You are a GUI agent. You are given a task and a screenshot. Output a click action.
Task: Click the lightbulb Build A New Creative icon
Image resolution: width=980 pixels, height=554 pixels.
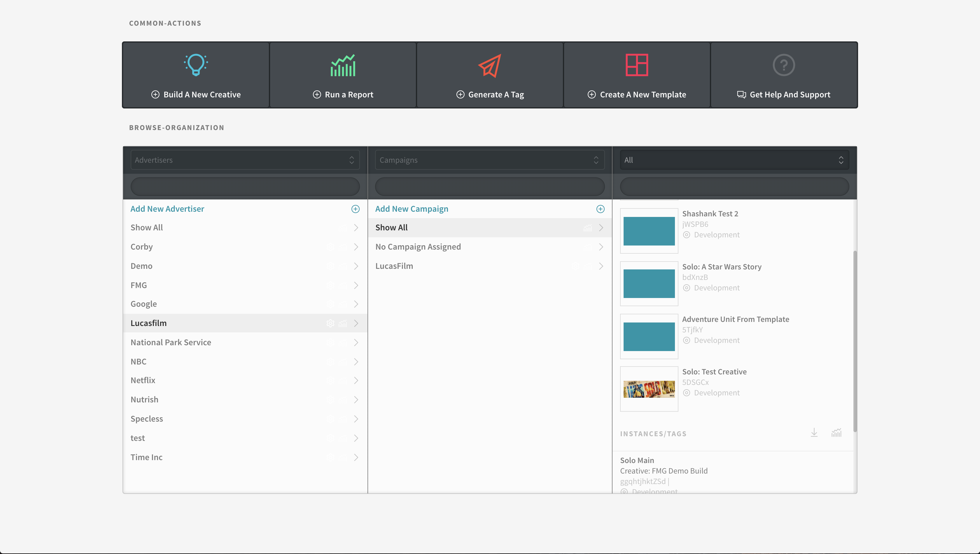196,65
